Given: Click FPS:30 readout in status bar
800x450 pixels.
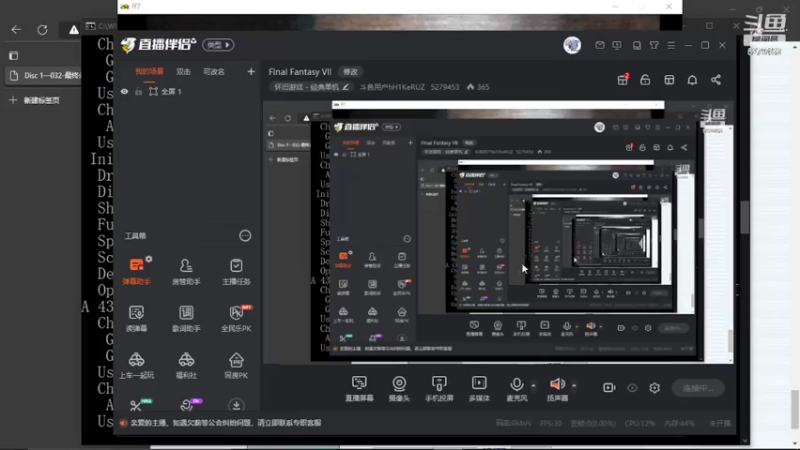Looking at the screenshot, I should tap(551, 423).
